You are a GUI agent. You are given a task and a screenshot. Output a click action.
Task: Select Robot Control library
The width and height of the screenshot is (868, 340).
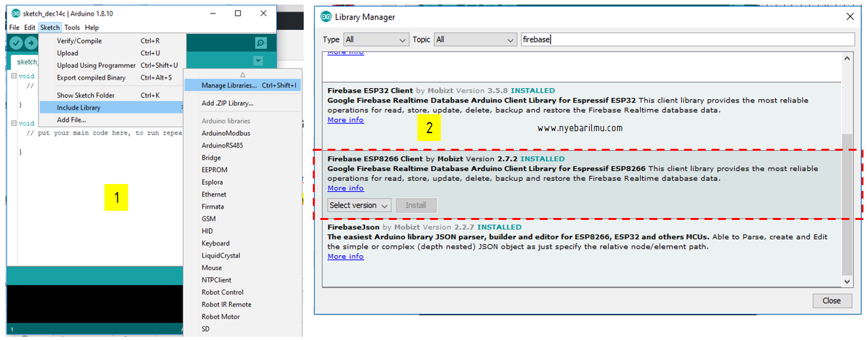[242, 292]
